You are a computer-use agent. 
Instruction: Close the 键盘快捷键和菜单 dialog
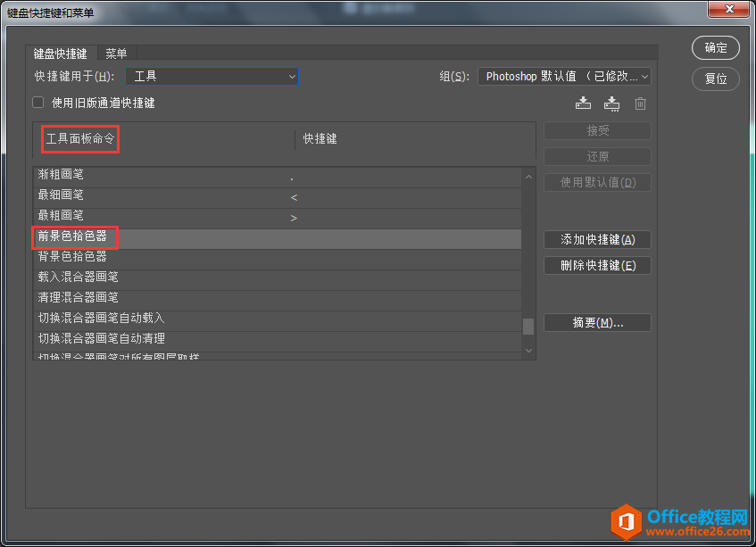(729, 9)
